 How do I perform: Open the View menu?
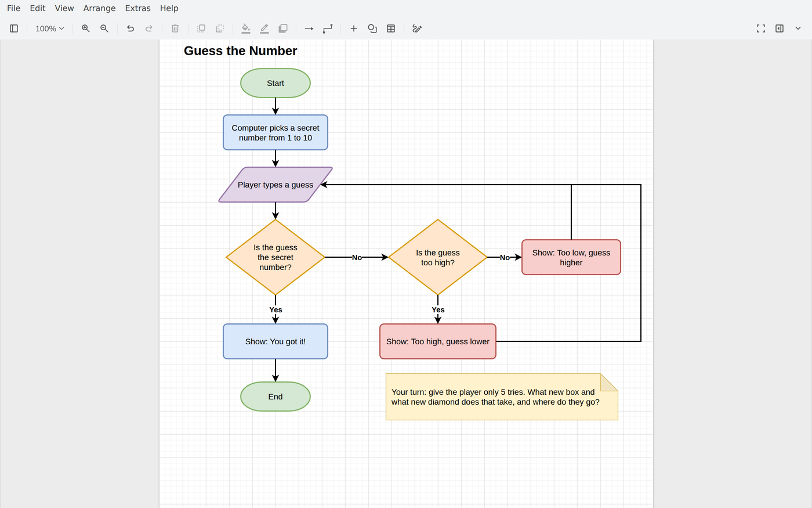click(x=64, y=8)
